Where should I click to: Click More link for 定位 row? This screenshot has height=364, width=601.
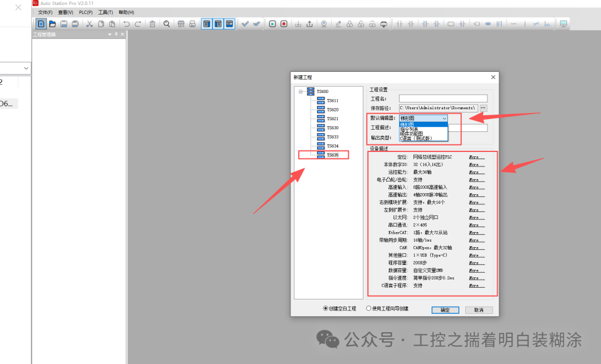(x=477, y=157)
